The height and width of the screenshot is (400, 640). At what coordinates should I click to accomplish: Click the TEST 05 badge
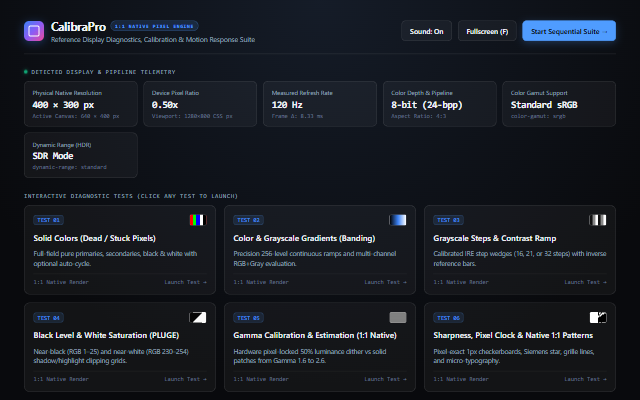[x=249, y=318]
